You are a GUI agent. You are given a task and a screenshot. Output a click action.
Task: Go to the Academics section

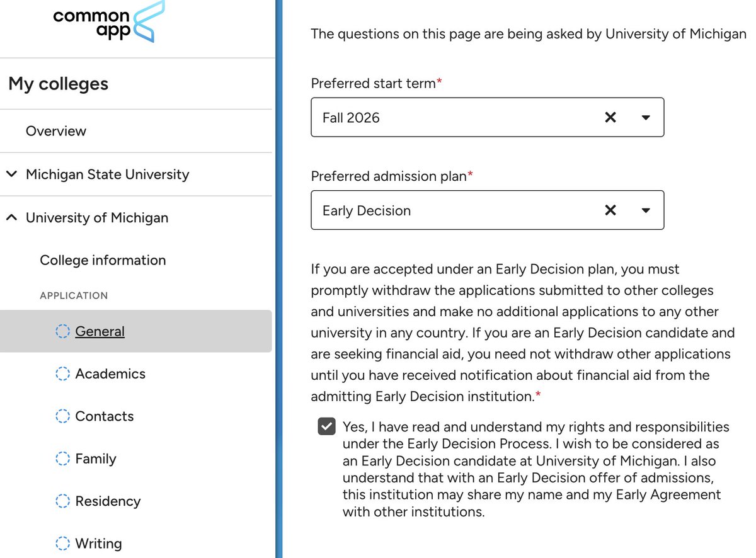[110, 373]
